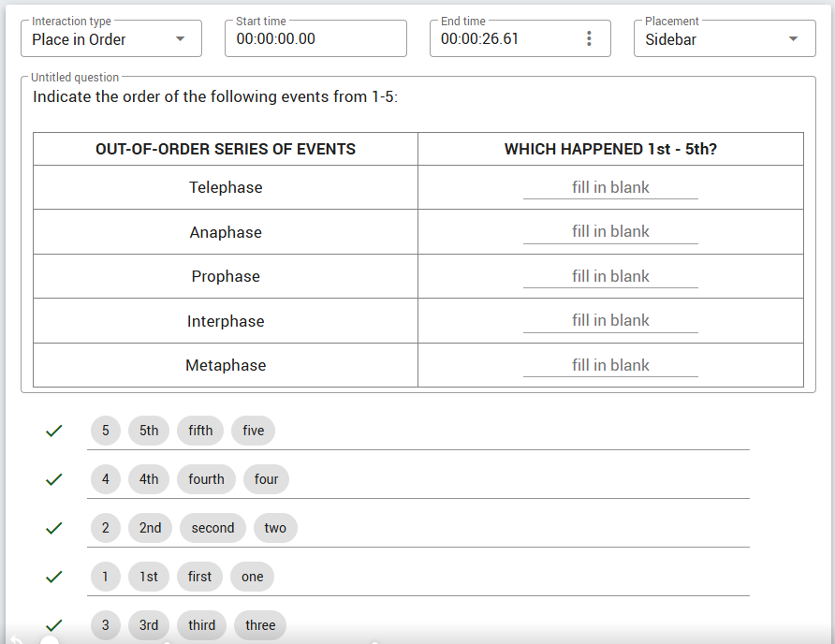Click the 'fifth' answer chip
The height and width of the screenshot is (644, 835).
coord(200,431)
